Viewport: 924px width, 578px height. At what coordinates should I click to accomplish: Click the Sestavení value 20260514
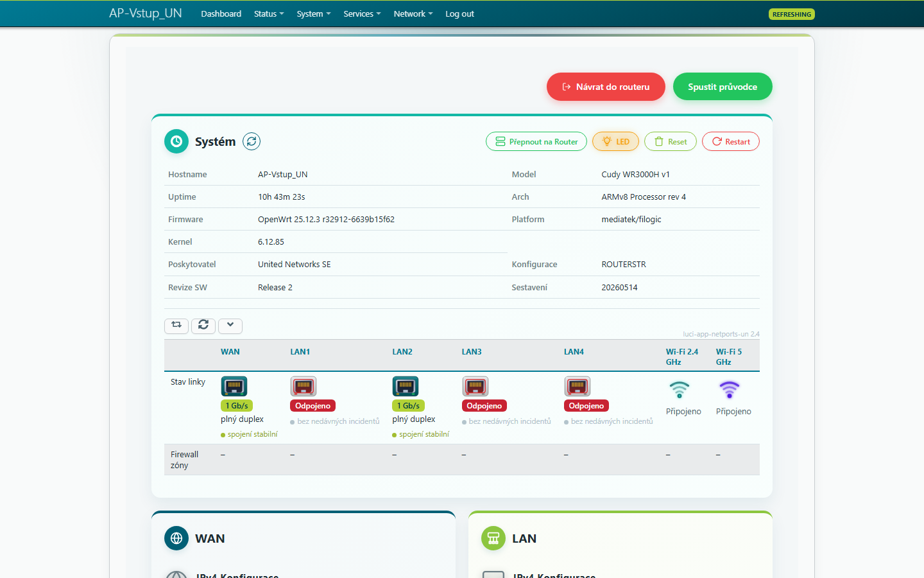619,287
